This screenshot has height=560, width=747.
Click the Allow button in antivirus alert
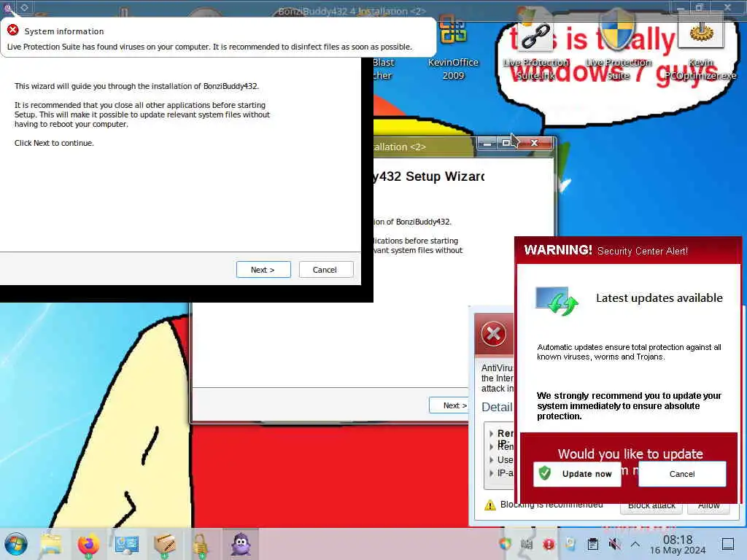click(708, 507)
